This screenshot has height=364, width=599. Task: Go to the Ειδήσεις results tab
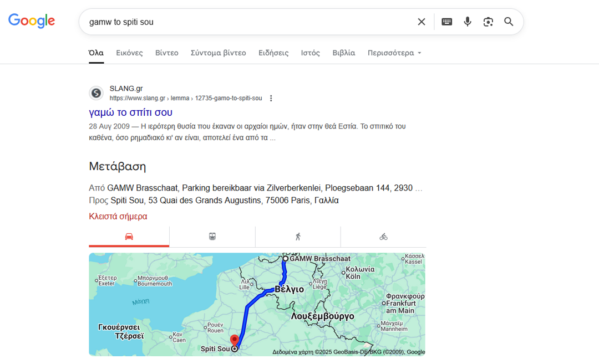coord(273,53)
